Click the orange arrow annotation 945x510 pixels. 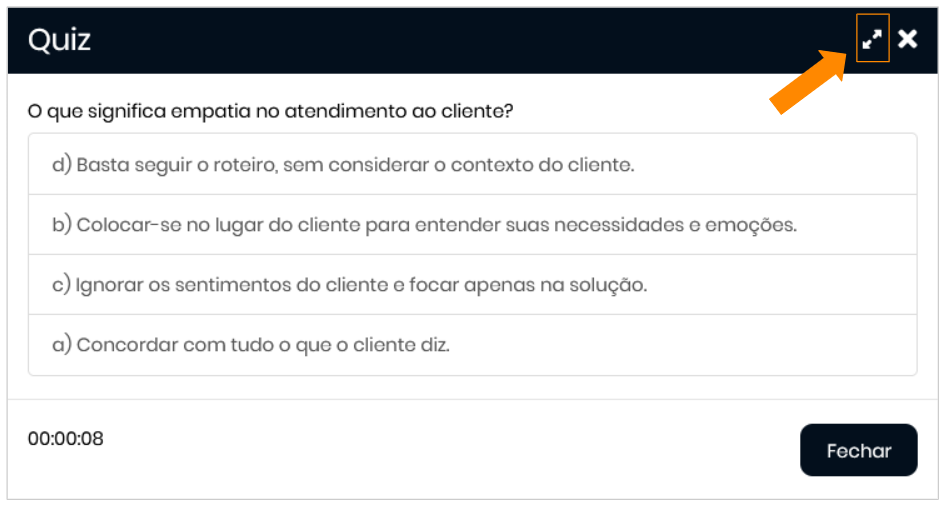[810, 82]
